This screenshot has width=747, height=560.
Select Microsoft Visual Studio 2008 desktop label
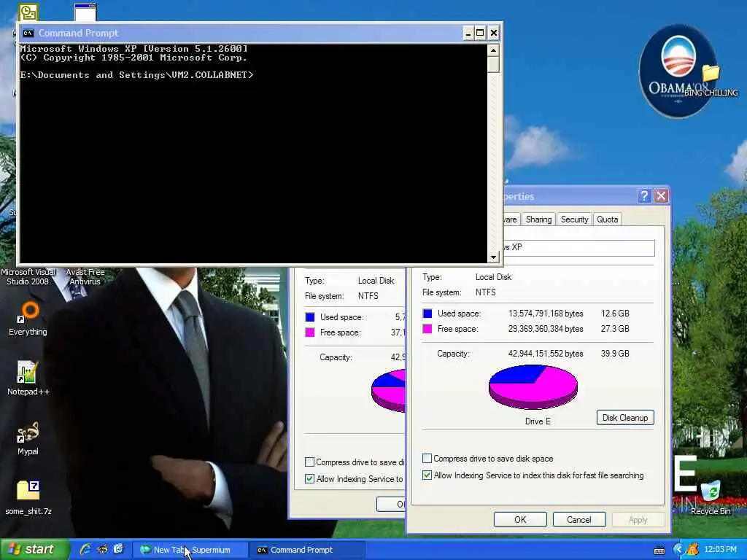[28, 276]
